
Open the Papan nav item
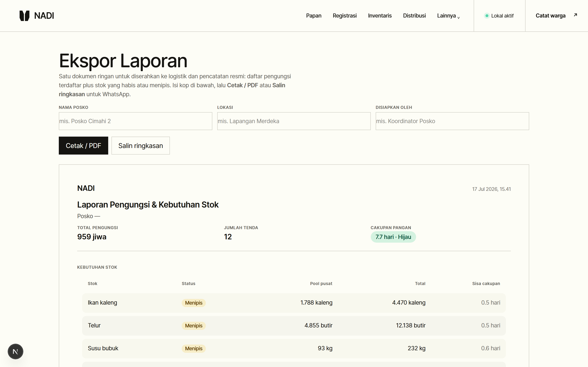[x=313, y=16]
